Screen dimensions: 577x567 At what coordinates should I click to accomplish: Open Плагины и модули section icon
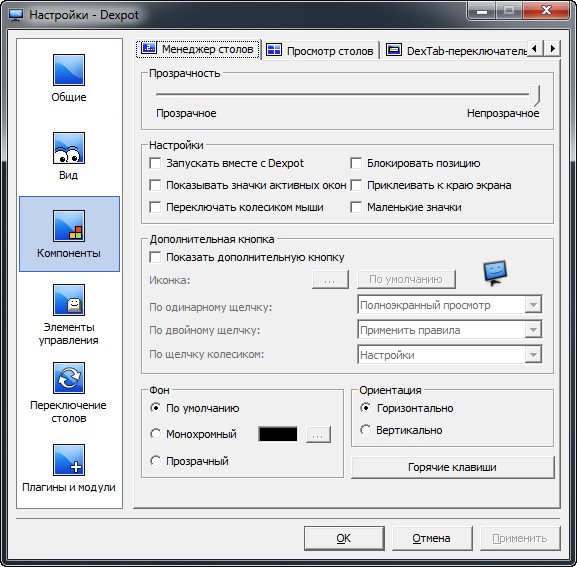69,460
